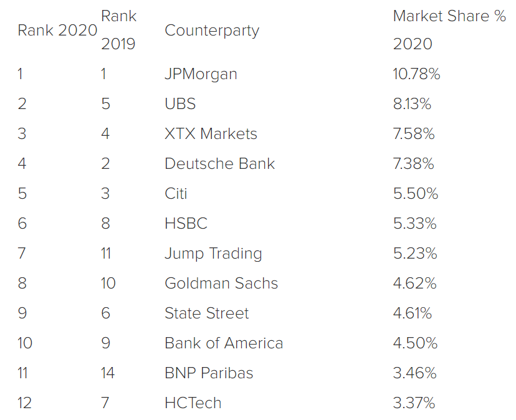This screenshot has height=420, width=516.
Task: Click the Counterparty column header
Action: coord(212,31)
